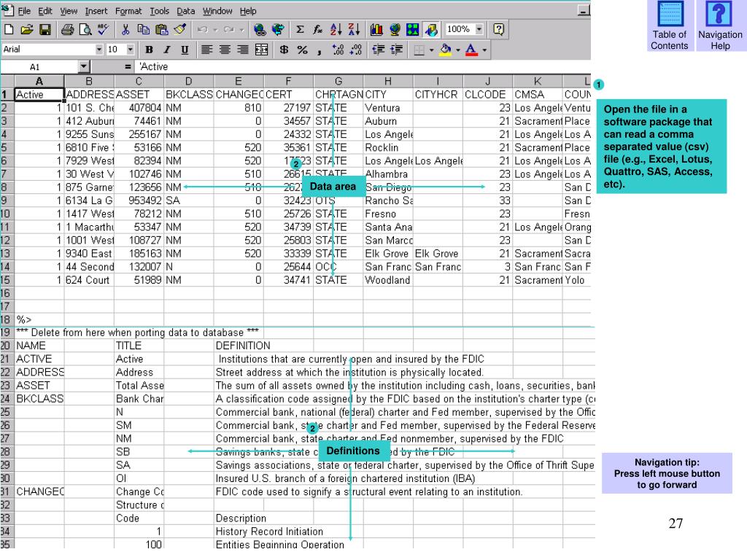This screenshot has height=560, width=747.
Task: Increase the cell indent
Action: (396, 50)
